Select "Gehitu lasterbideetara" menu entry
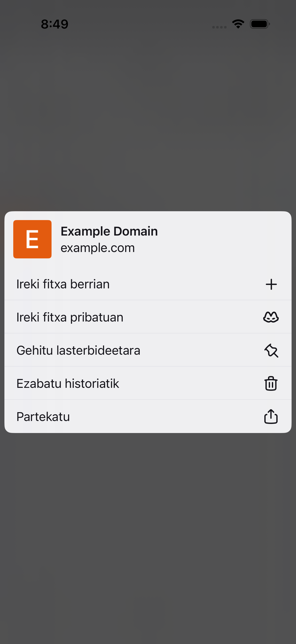Image resolution: width=296 pixels, height=644 pixels. pyautogui.click(x=148, y=350)
